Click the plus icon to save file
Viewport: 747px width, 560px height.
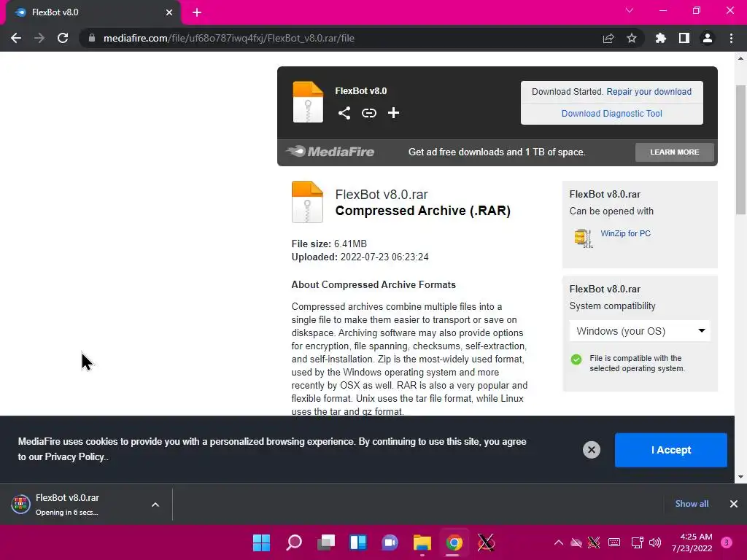click(393, 113)
